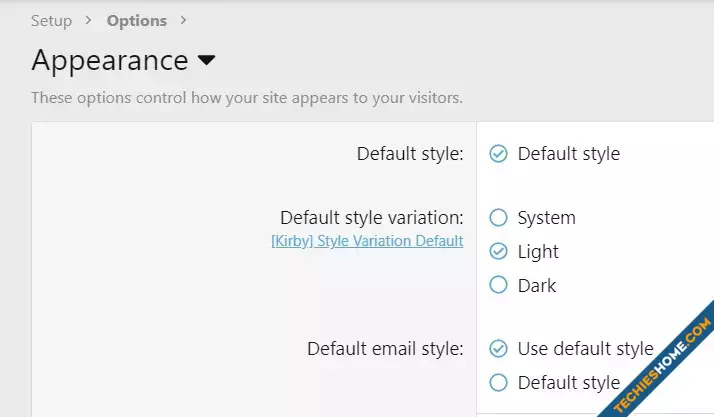Choose Dark style variation radio
This screenshot has height=417, width=714.
click(498, 285)
